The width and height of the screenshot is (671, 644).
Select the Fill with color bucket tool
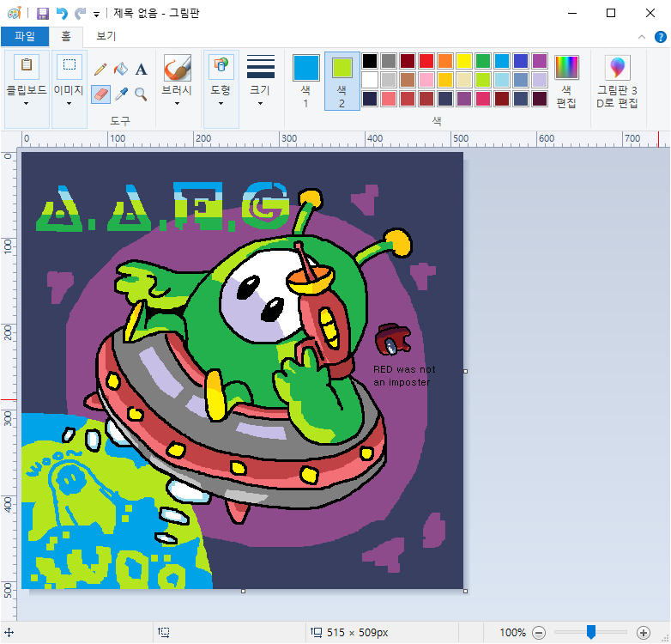pos(121,69)
